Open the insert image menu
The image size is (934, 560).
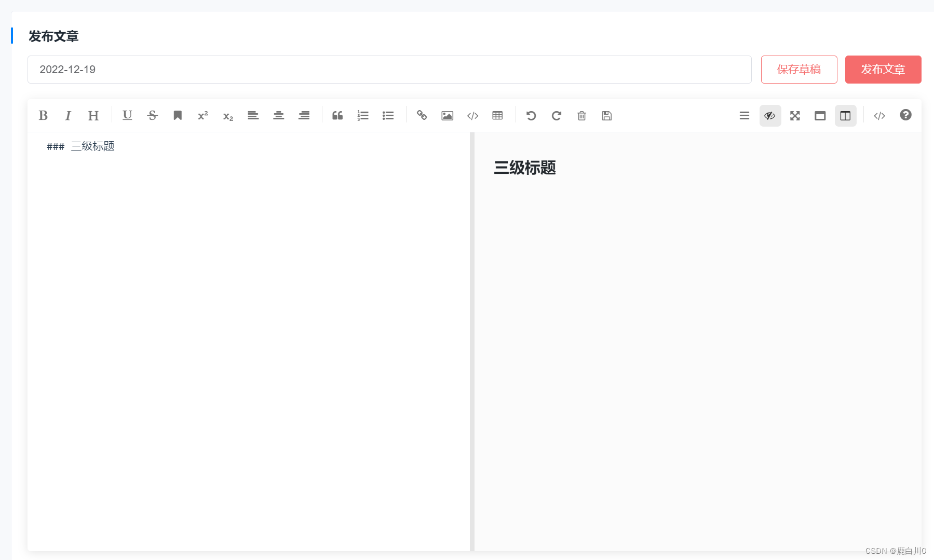pos(447,115)
